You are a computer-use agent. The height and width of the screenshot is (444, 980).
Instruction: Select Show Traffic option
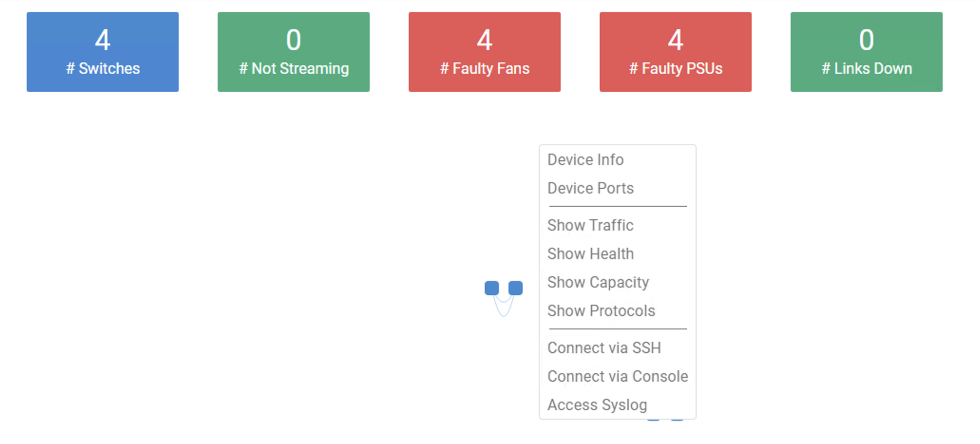tap(590, 225)
